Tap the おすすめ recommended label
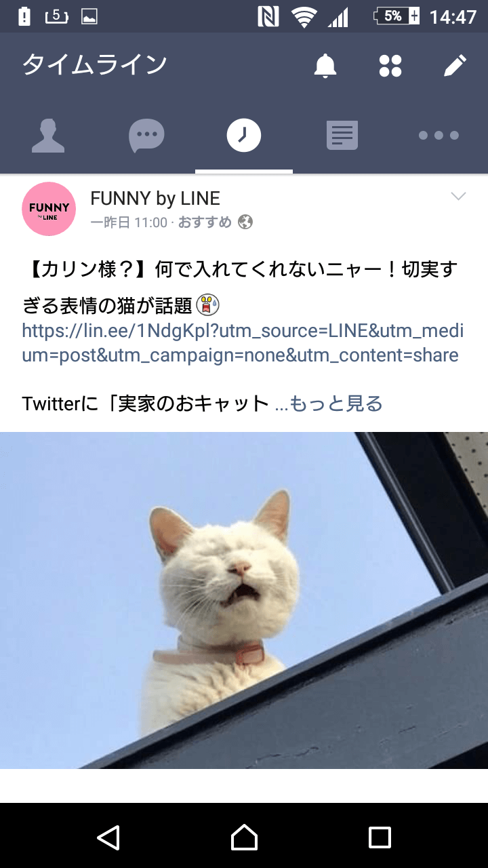488x868 pixels. 205,222
